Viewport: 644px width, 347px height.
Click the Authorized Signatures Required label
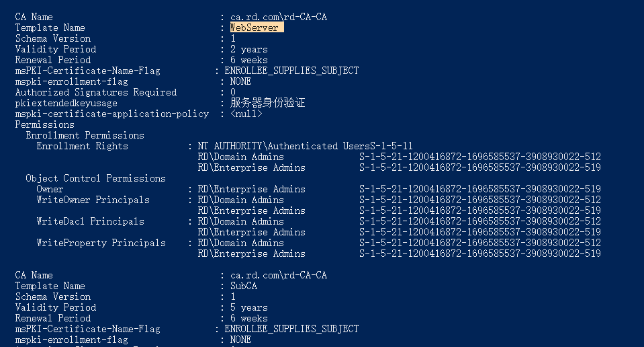click(96, 92)
